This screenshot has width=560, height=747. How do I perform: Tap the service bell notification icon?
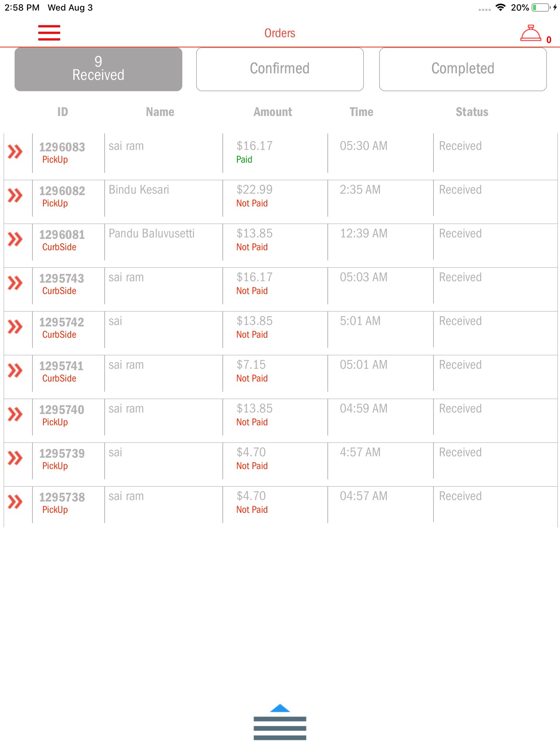pos(531,34)
